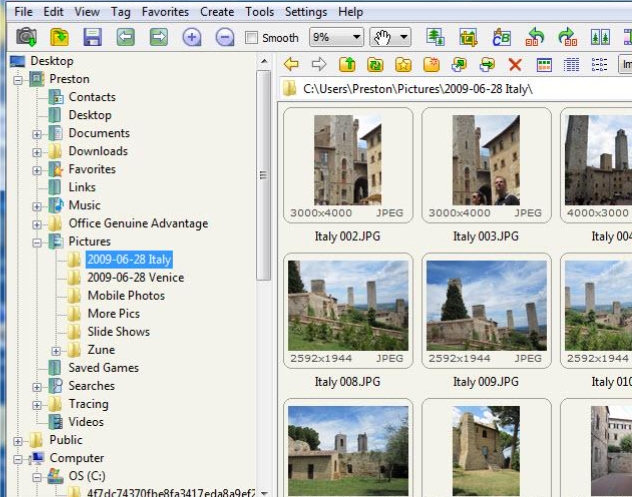Open the Edit menu
Viewport: 632px width, 497px height.
(54, 12)
